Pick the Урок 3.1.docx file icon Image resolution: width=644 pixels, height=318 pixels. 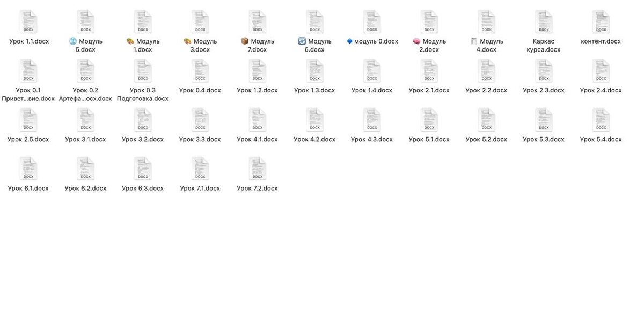pyautogui.click(x=86, y=120)
